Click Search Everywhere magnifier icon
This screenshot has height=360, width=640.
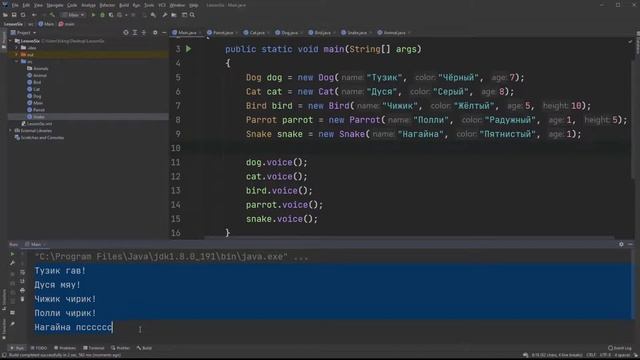pos(192,15)
